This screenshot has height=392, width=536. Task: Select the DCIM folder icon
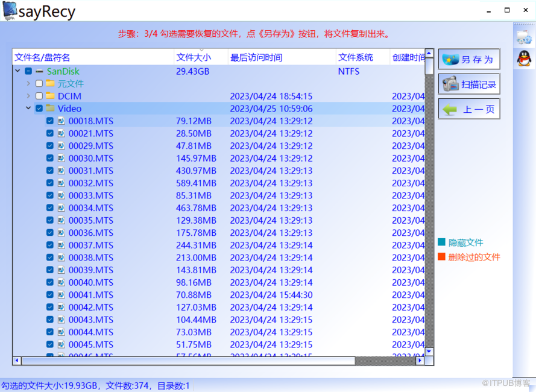(50, 95)
